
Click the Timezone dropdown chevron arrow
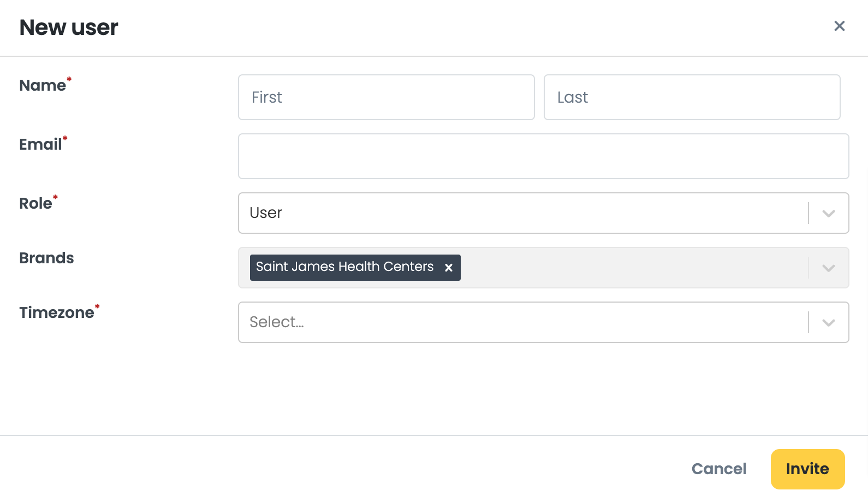(x=828, y=322)
